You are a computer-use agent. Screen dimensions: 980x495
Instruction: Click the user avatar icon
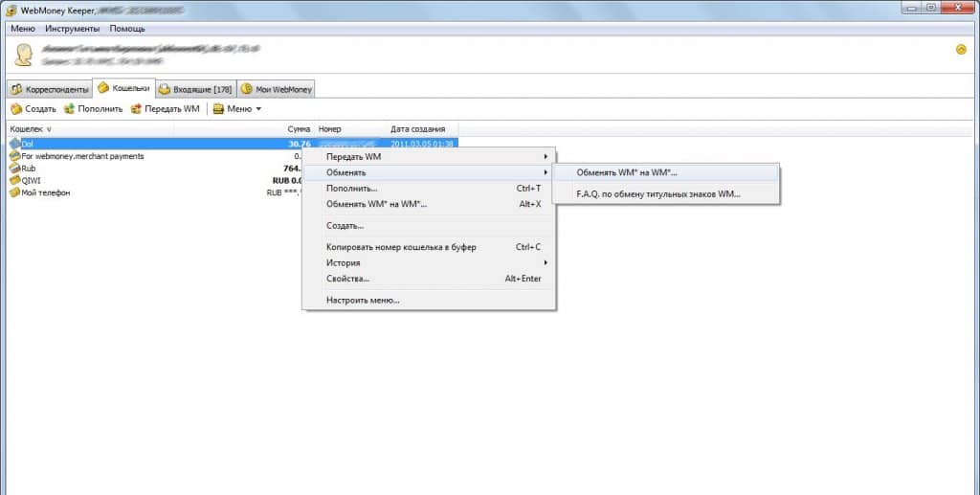24,55
